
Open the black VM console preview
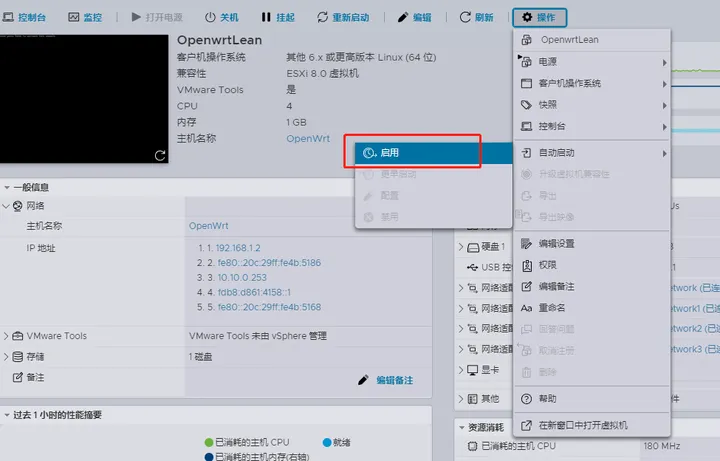tap(84, 99)
